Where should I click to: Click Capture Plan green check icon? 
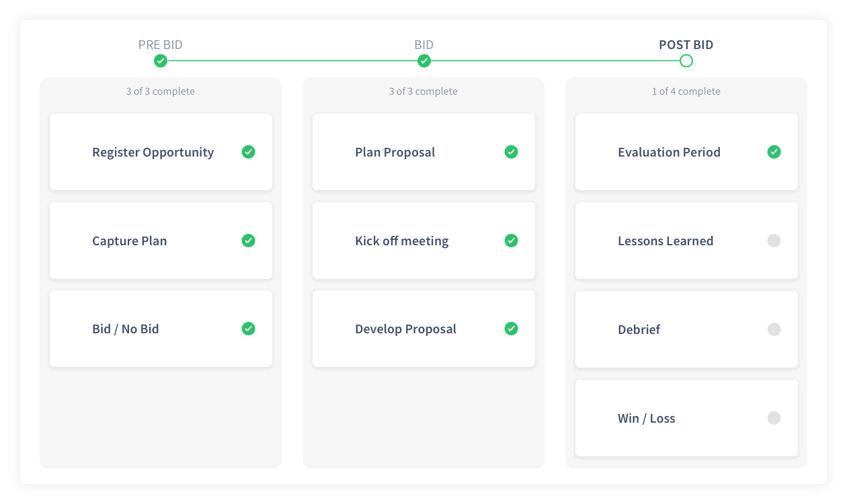tap(249, 241)
